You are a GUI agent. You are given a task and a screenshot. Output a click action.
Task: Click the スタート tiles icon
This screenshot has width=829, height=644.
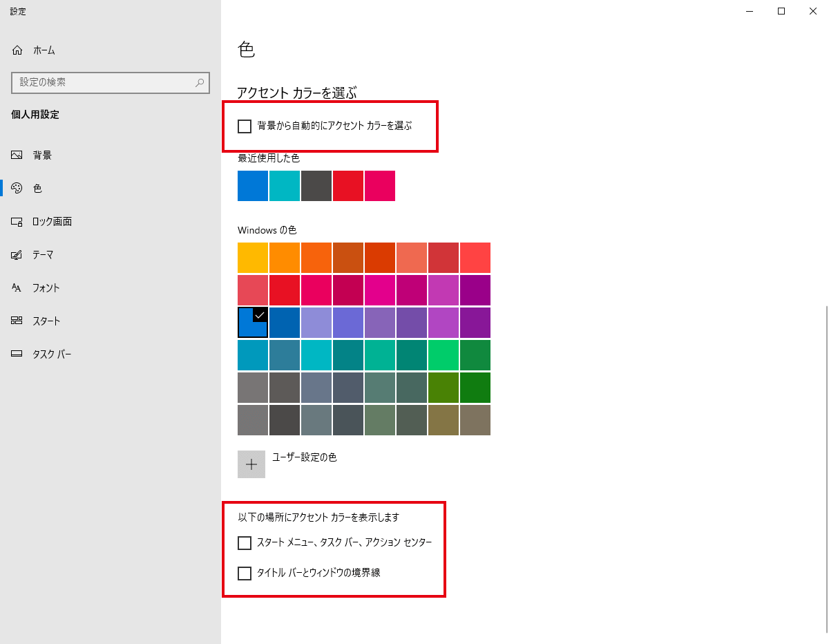point(17,321)
